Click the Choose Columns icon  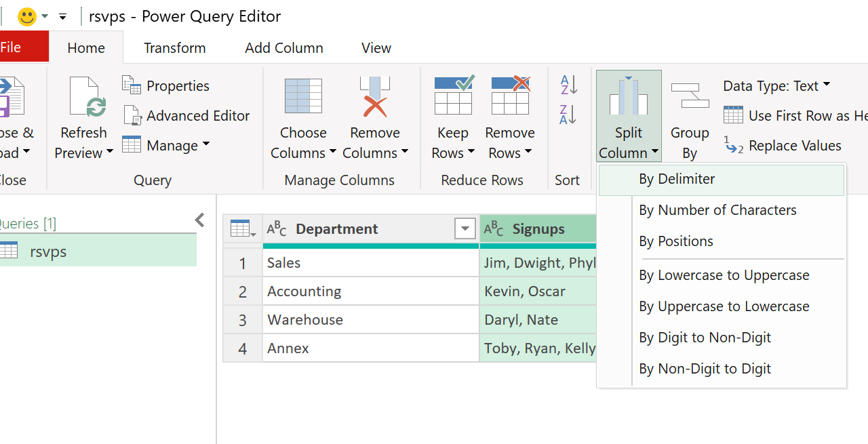tap(303, 97)
